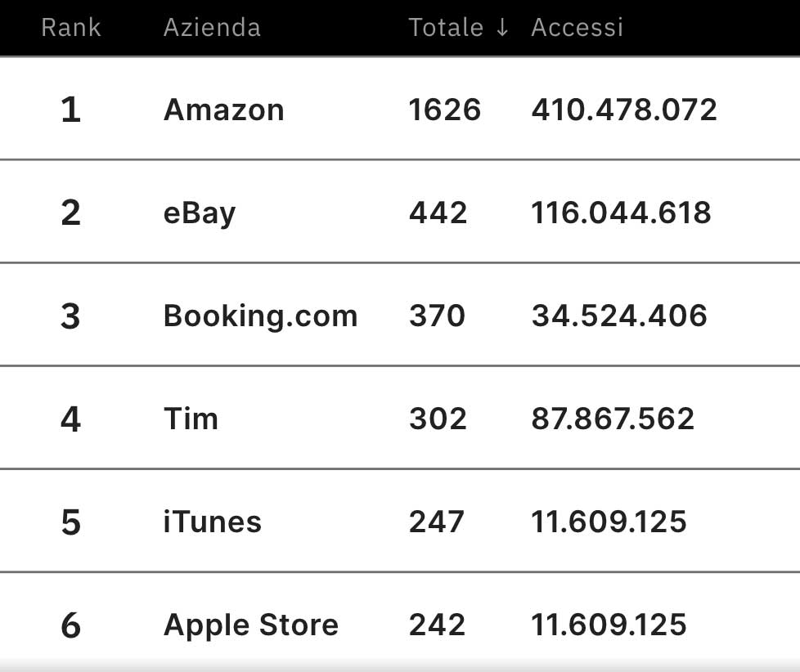Click Booking.com's Totale value 370

pos(437,315)
